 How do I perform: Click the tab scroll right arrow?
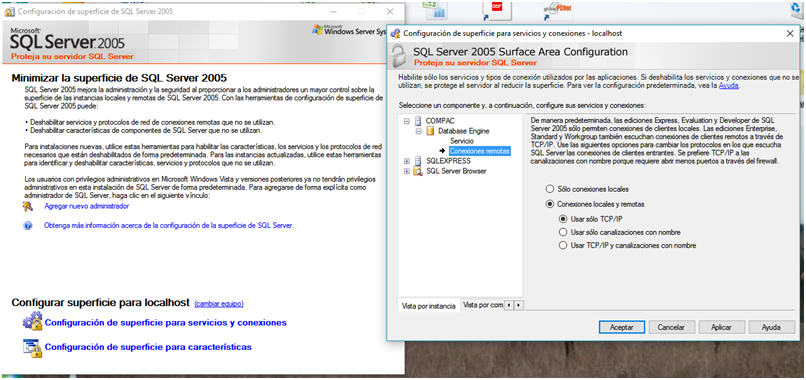pyautogui.click(x=519, y=305)
